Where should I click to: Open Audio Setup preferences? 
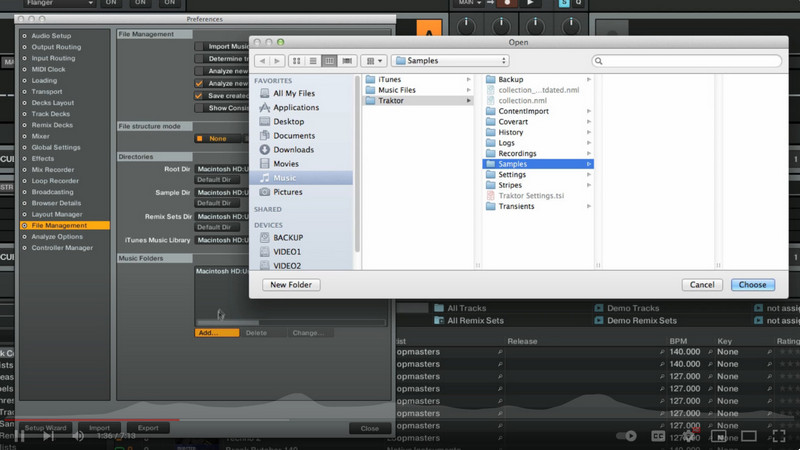click(51, 36)
